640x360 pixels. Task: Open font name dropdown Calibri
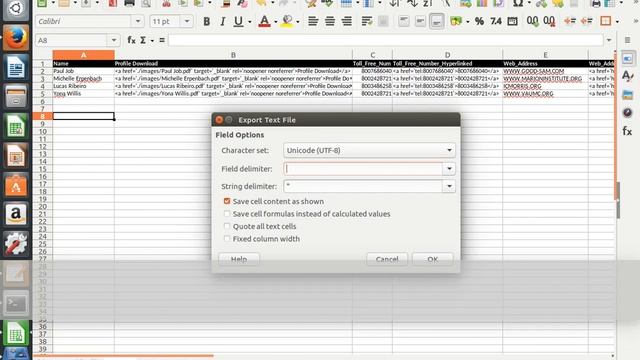coord(138,21)
